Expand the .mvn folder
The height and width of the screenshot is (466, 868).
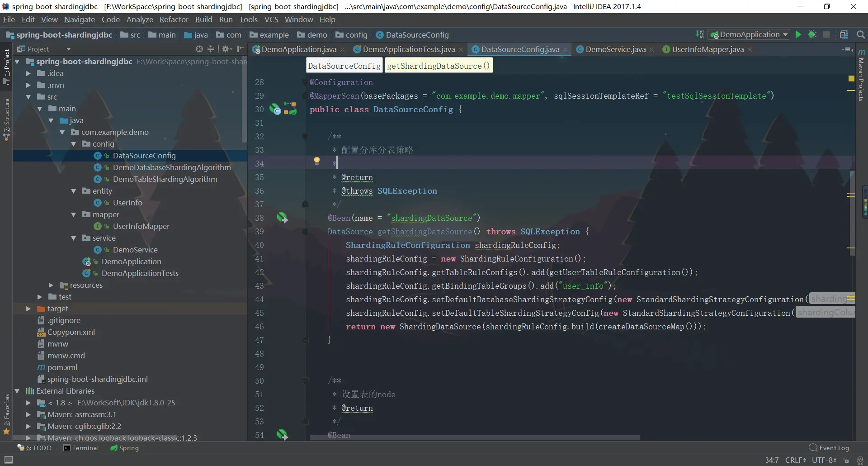(28, 85)
